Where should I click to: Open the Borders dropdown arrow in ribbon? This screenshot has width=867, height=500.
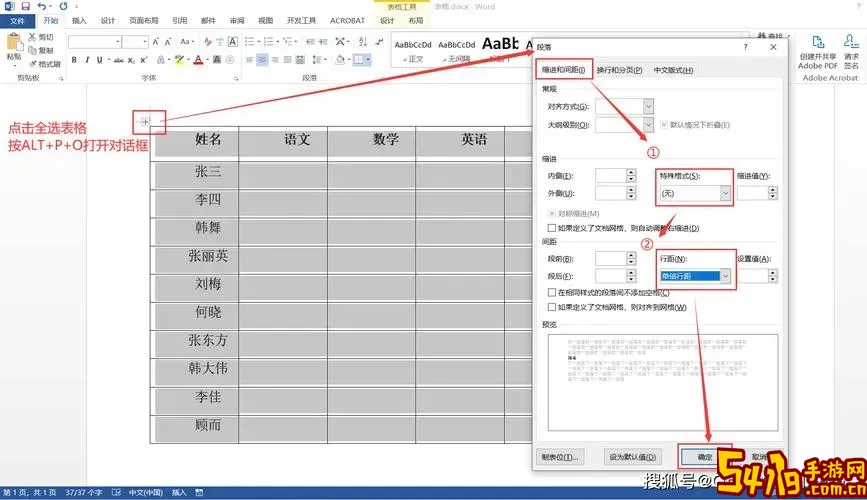[x=368, y=60]
